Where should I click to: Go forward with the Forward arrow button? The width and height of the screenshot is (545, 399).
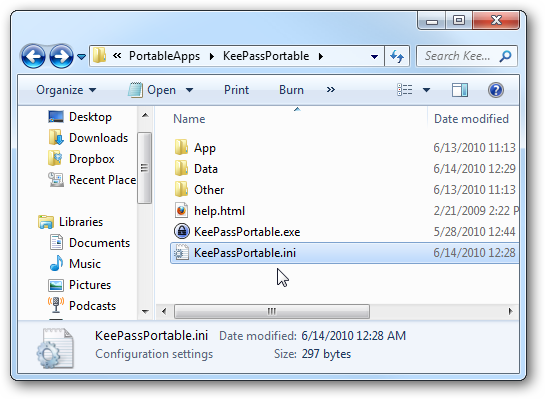[x=62, y=56]
